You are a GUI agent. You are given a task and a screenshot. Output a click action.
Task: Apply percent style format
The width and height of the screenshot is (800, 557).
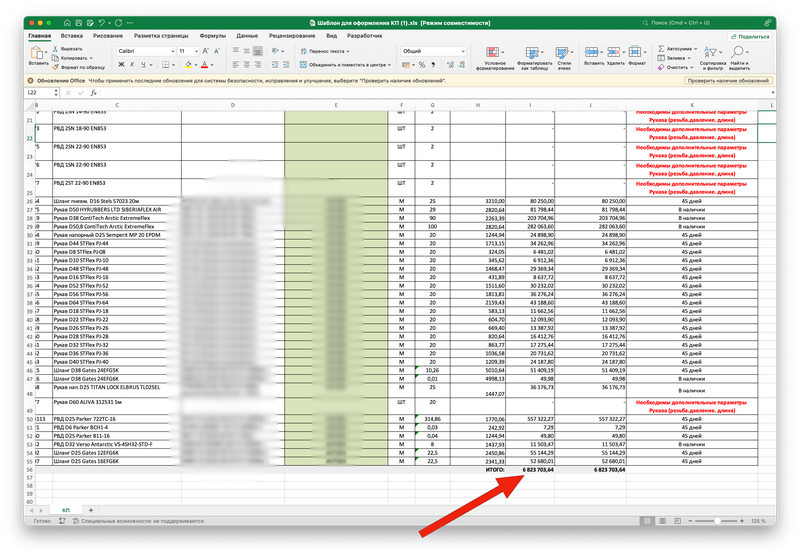[x=422, y=65]
